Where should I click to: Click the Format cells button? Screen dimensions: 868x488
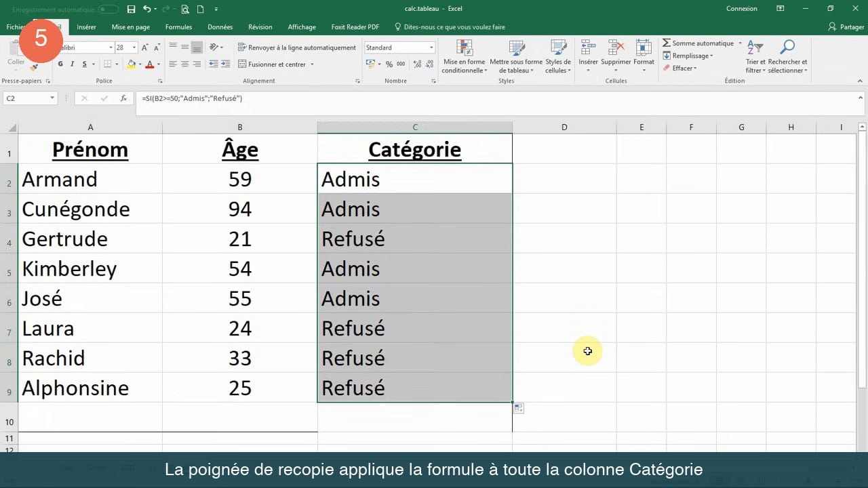pos(644,56)
